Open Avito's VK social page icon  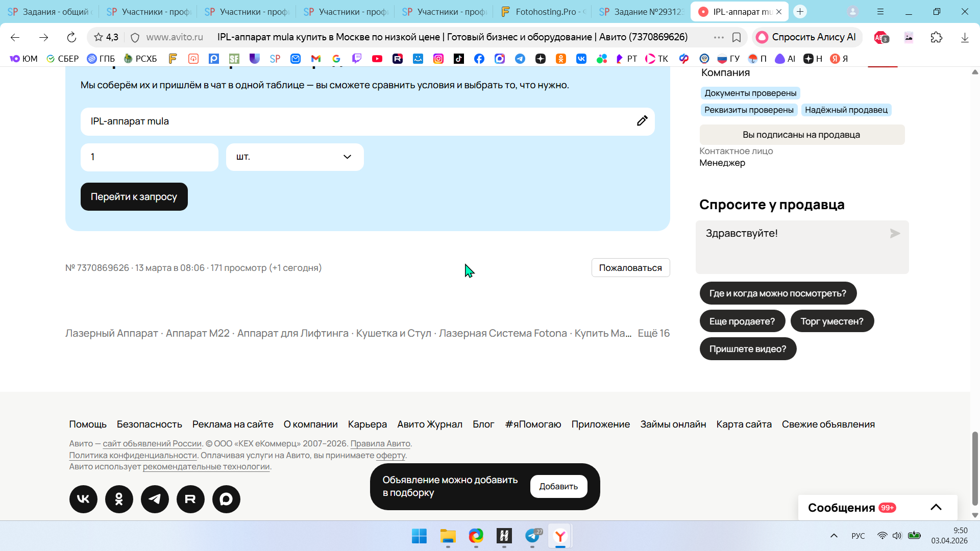point(83,499)
